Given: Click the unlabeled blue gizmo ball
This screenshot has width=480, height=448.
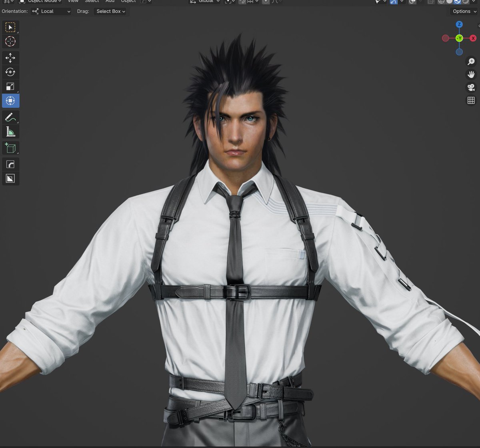Looking at the screenshot, I should pos(459,52).
